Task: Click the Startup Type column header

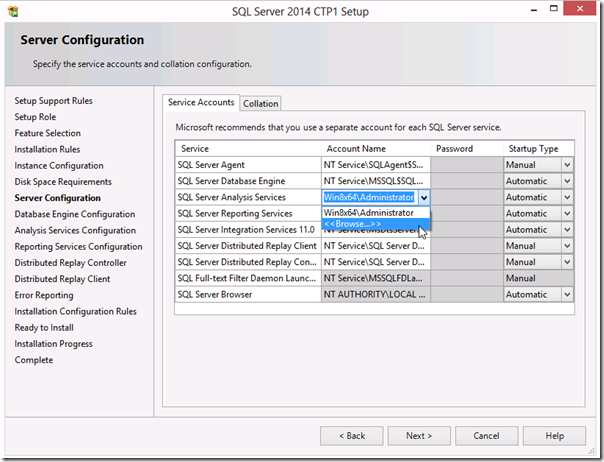Action: (539, 149)
